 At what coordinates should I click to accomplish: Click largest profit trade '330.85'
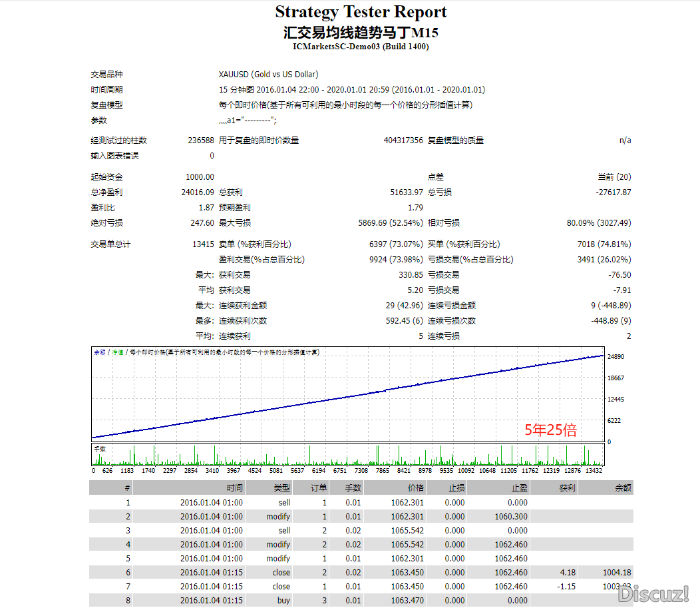(411, 275)
